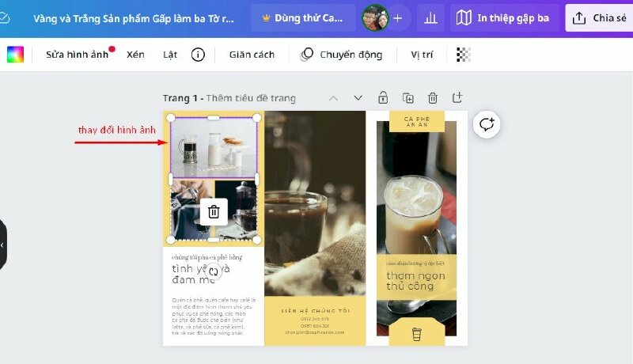Screen dimensions: 633x364
Task: Click the Thêm tiêu đề trang field
Action: 251,98
